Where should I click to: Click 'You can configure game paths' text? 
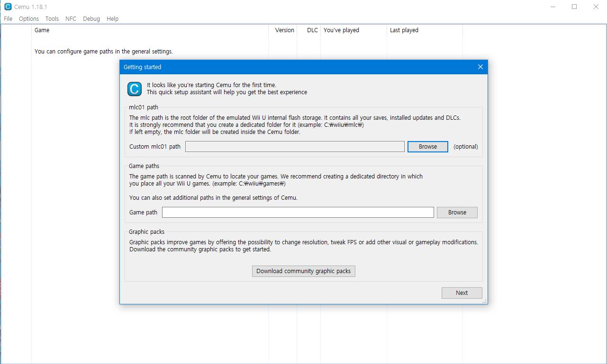click(x=104, y=52)
